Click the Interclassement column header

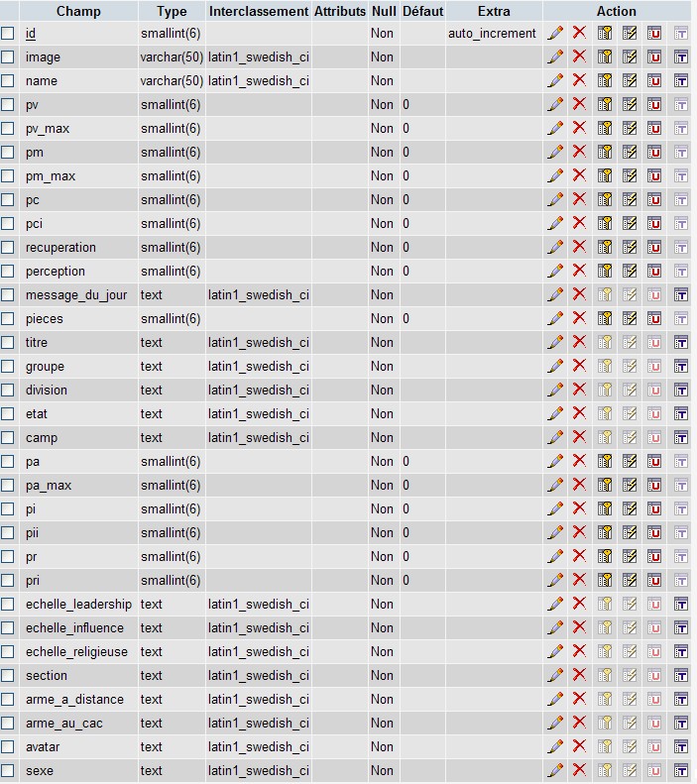[259, 11]
